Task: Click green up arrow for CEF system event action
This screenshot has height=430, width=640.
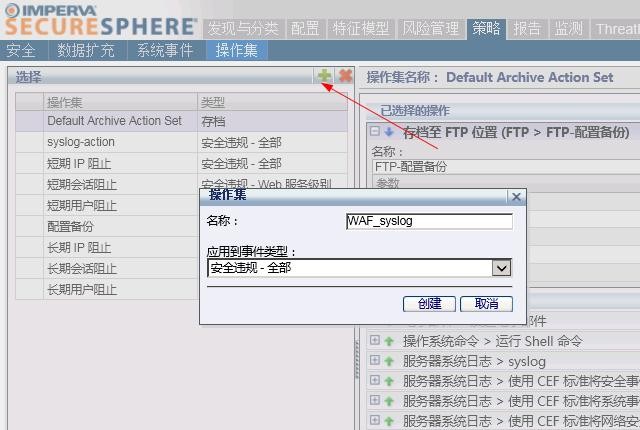Action: point(389,401)
